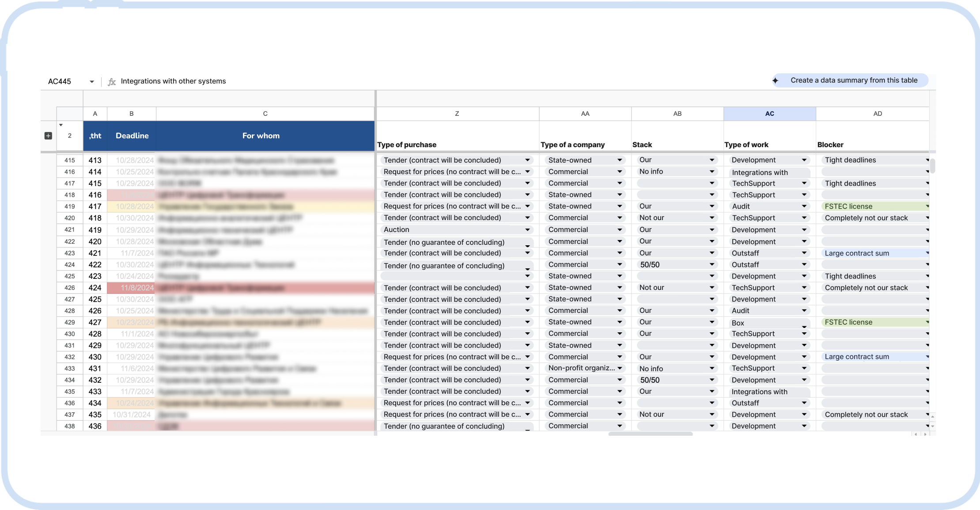Open the Stack dropdown in sheet row 424 (50/50)
Image resolution: width=980 pixels, height=510 pixels.
pyautogui.click(x=712, y=265)
